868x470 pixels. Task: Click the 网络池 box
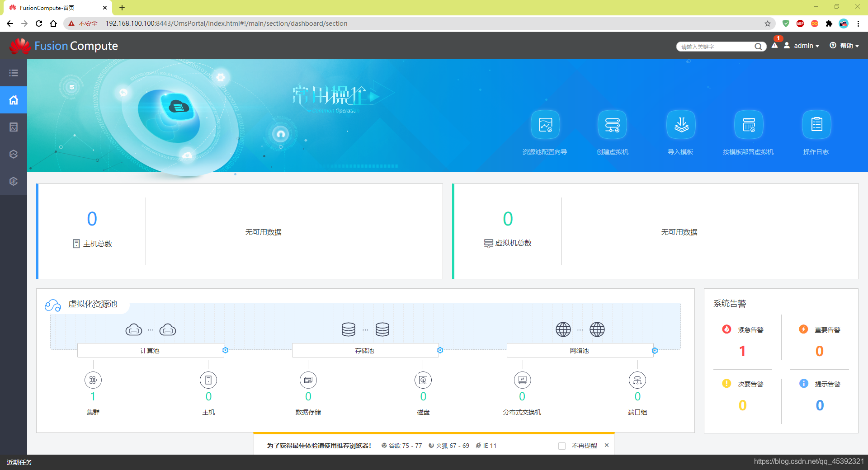pos(580,350)
